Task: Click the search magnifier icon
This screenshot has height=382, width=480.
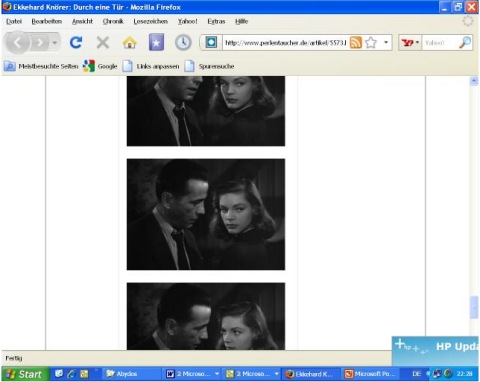Action: click(465, 43)
